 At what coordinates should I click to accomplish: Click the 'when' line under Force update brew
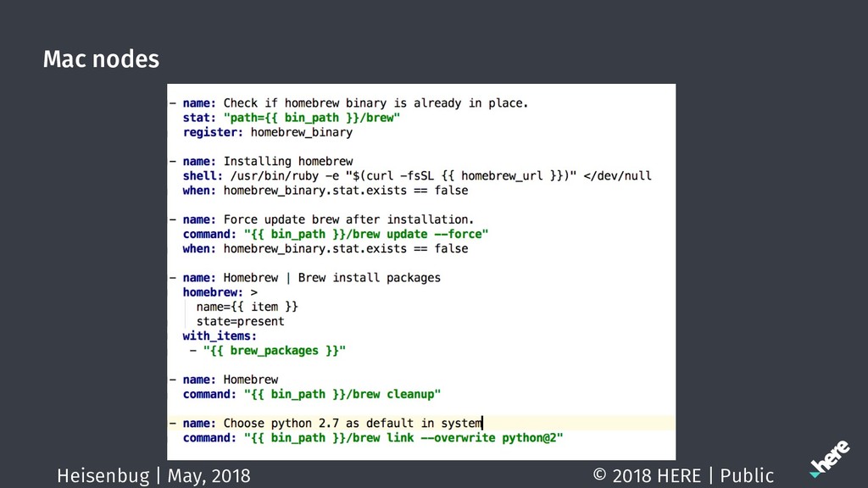[x=325, y=249]
